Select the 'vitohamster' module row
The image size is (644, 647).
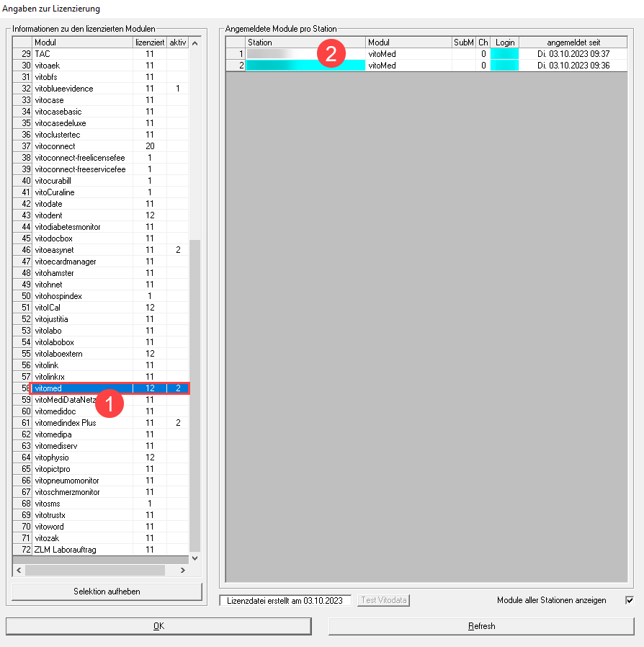(101, 273)
